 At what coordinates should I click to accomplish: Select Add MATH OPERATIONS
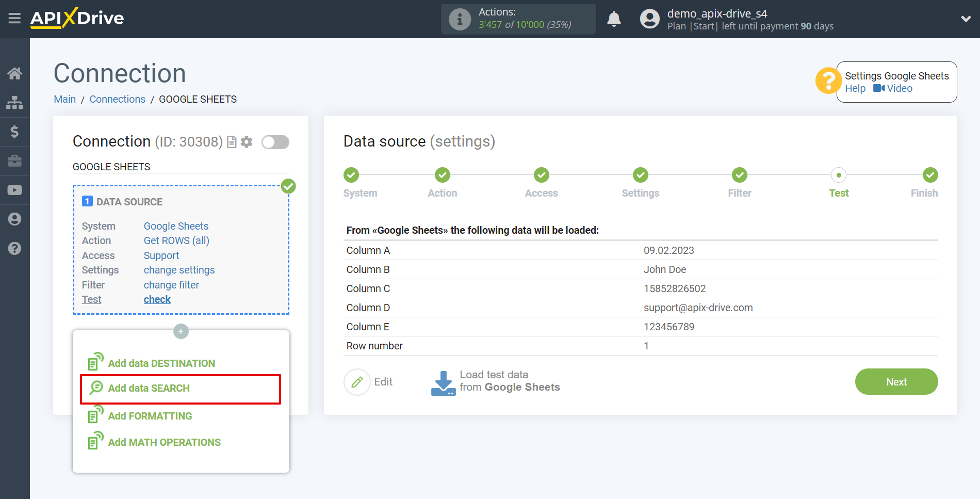(x=154, y=442)
